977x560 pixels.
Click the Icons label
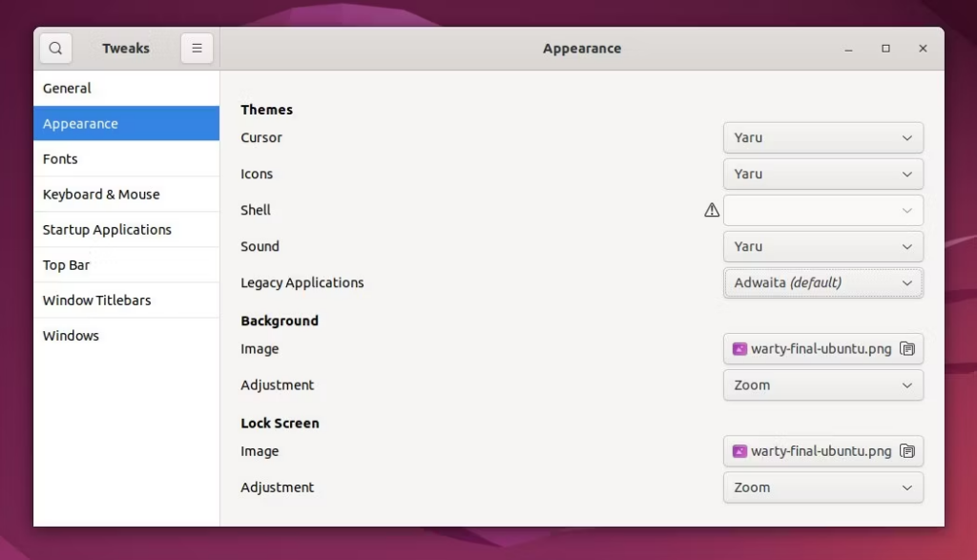tap(257, 174)
